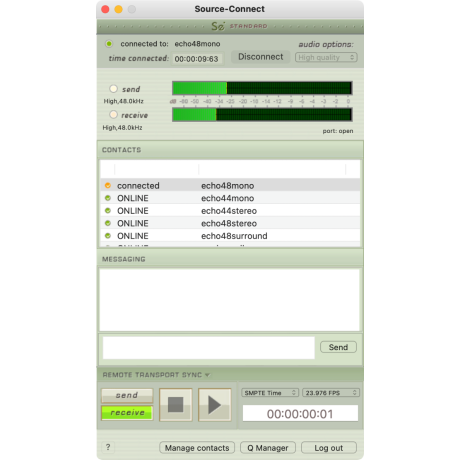This screenshot has width=460, height=460.
Task: Click the Source-Connect Standard logo
Action: (x=239, y=26)
